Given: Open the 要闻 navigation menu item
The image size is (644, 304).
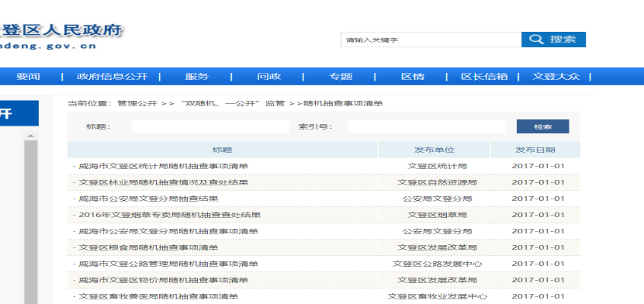Looking at the screenshot, I should [x=28, y=76].
